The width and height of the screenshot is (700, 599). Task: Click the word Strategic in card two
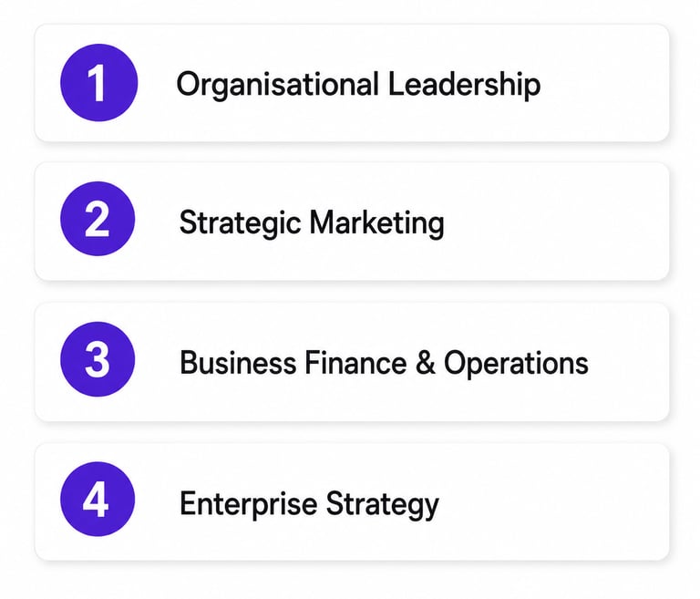click(x=240, y=222)
